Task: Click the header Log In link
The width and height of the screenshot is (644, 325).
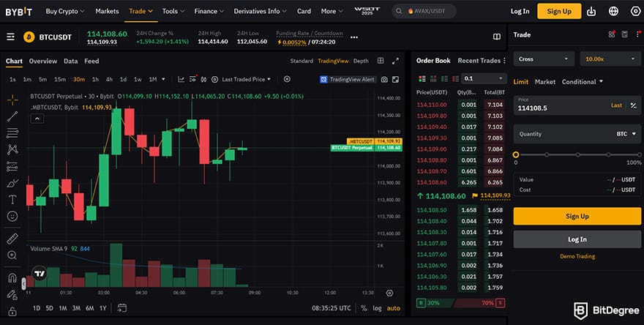Action: point(520,12)
